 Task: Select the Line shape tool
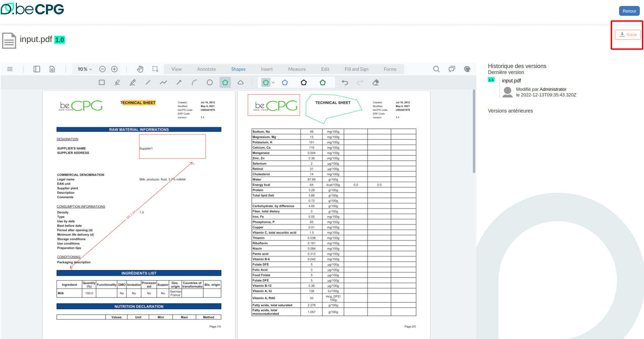pyautogui.click(x=148, y=82)
